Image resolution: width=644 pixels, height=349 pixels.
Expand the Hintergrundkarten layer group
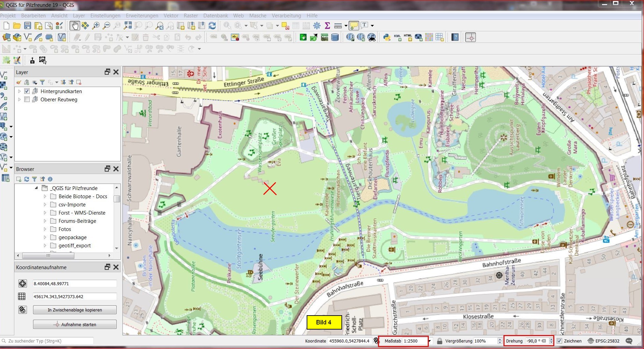[x=19, y=91]
